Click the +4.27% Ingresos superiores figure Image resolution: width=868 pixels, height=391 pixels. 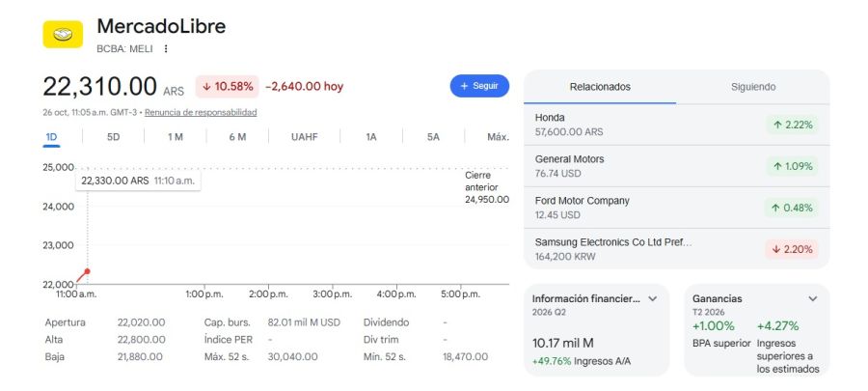tap(778, 325)
